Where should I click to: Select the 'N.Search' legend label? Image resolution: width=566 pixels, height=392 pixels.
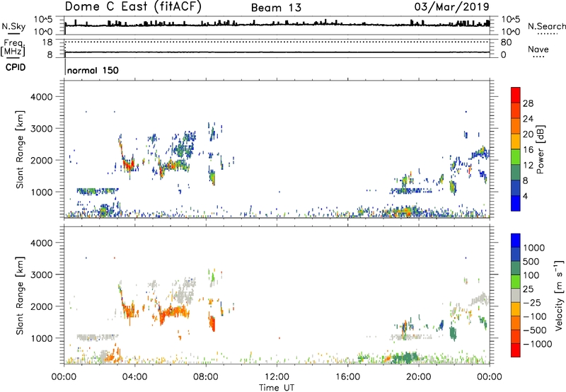click(x=546, y=26)
